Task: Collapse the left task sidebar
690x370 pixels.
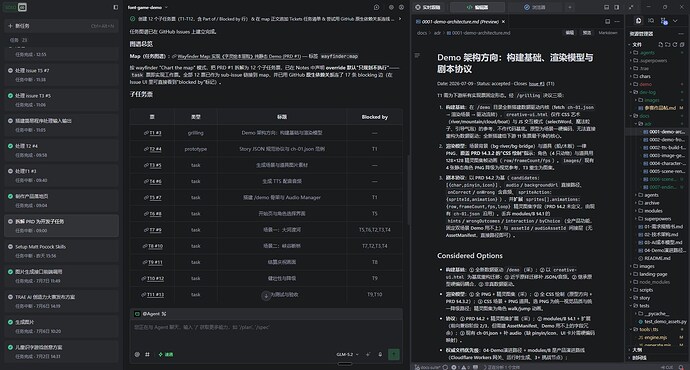Action: [x=116, y=7]
